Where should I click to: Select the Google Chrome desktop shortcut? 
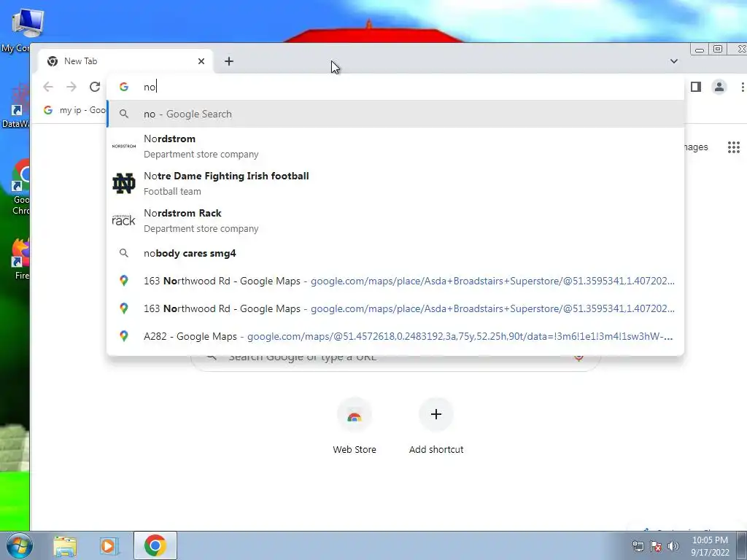20,187
